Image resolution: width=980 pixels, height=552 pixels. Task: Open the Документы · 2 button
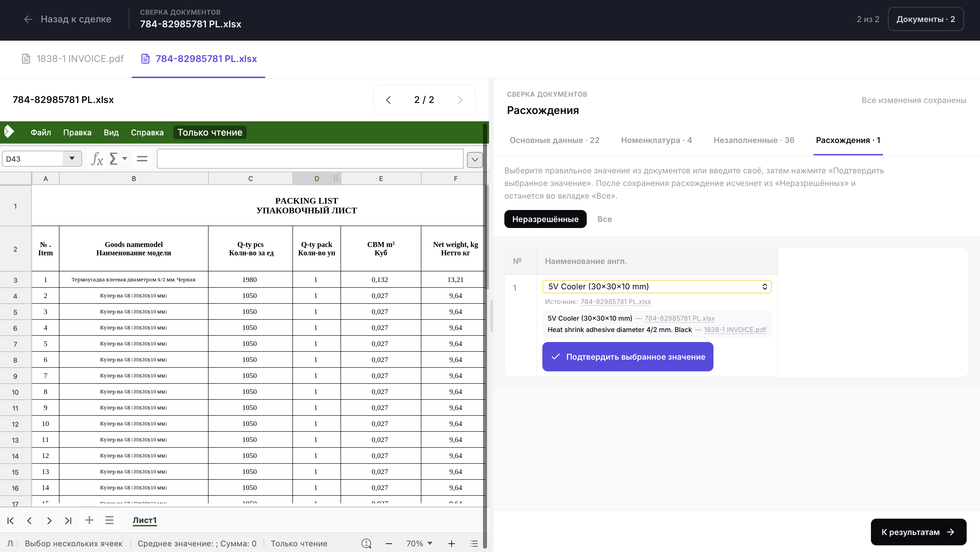pos(926,19)
